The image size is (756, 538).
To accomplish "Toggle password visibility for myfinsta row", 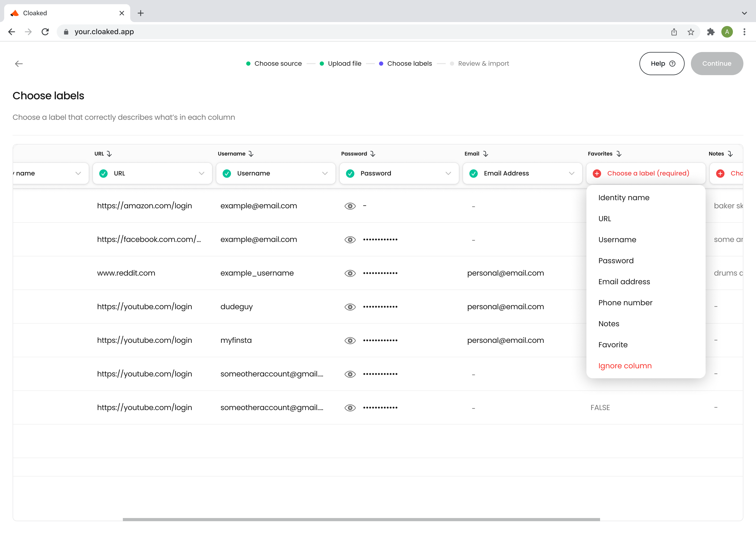I will 350,340.
